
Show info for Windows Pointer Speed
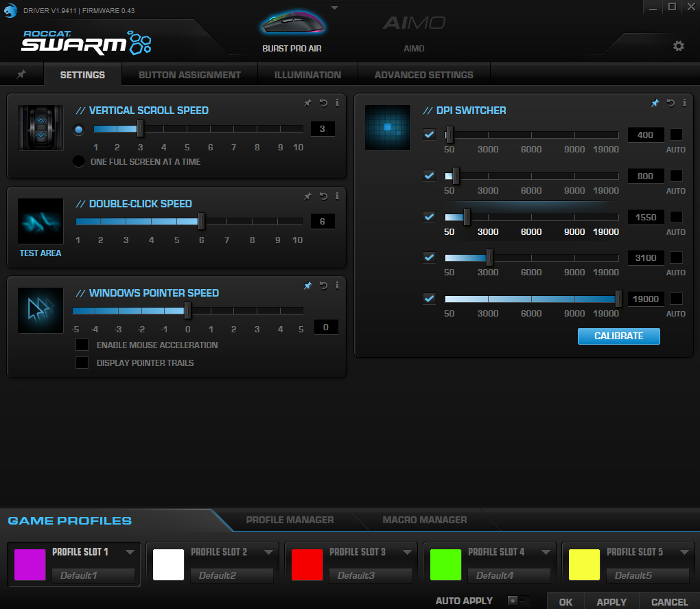tap(337, 286)
